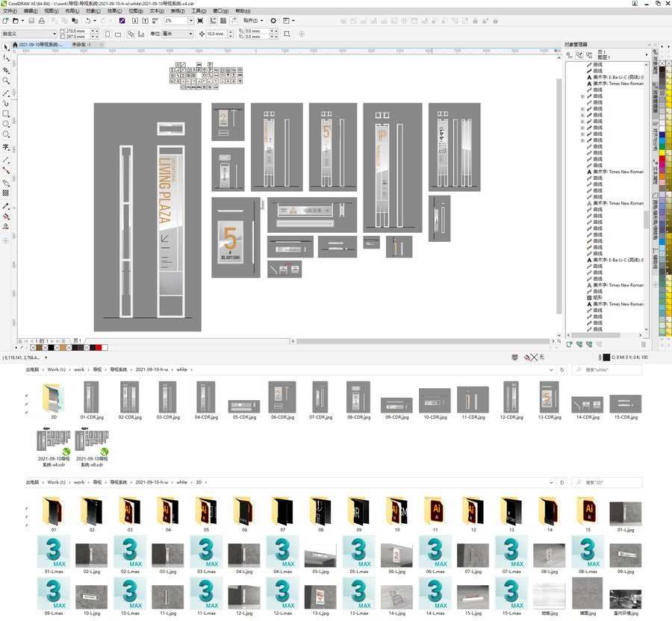Add a new document tab with plus

(102, 45)
